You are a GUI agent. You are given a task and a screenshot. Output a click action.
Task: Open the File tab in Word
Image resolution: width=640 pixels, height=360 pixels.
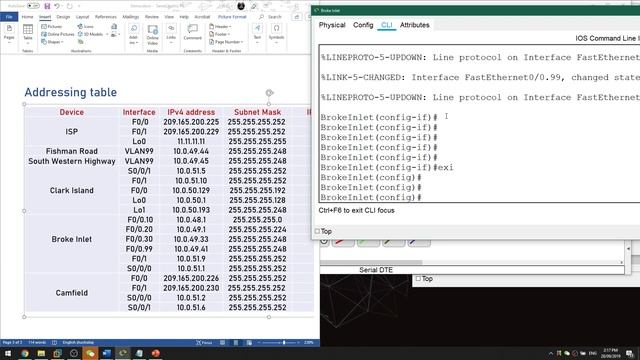tap(9, 17)
